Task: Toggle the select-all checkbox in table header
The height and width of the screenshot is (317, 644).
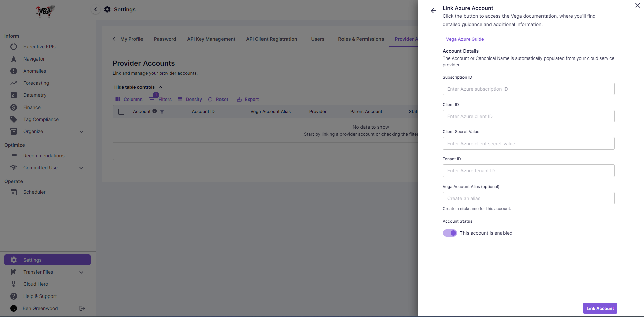Action: 121,112
